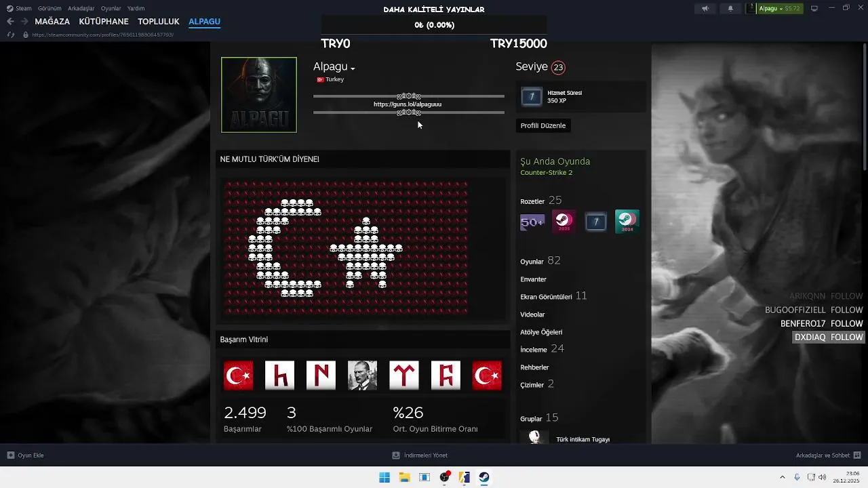The width and height of the screenshot is (868, 488).
Task: Open the notifications bell
Action: coord(730,8)
